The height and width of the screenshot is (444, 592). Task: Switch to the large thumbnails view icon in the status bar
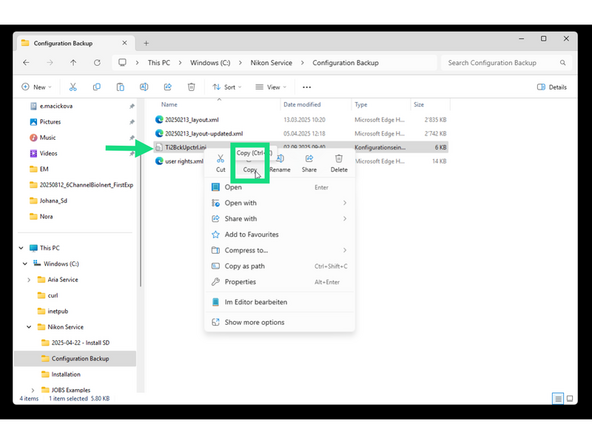570,398
